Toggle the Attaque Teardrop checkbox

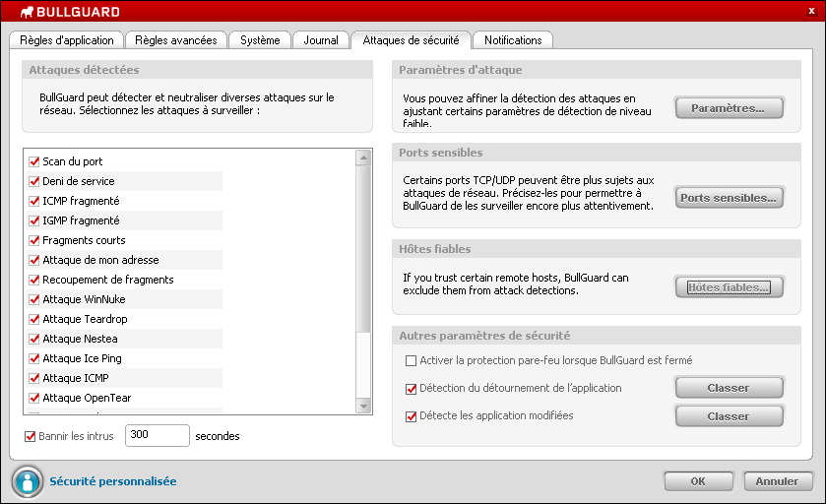[34, 319]
